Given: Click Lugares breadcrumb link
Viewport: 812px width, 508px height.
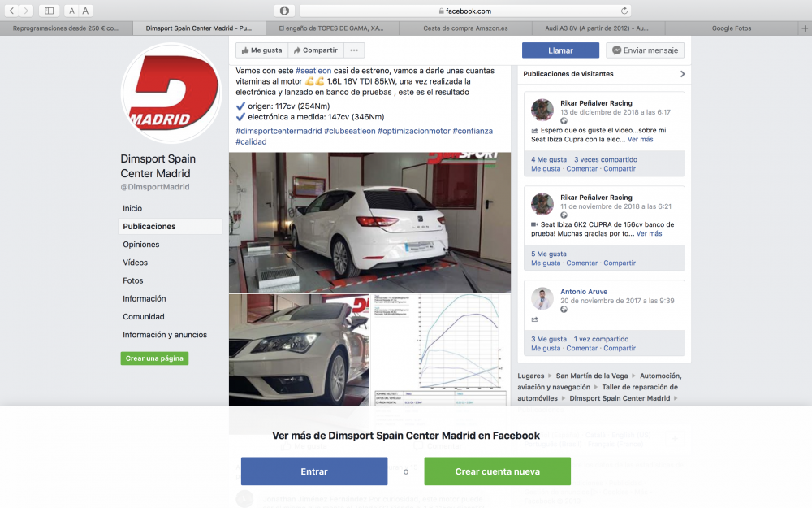Looking at the screenshot, I should (531, 376).
